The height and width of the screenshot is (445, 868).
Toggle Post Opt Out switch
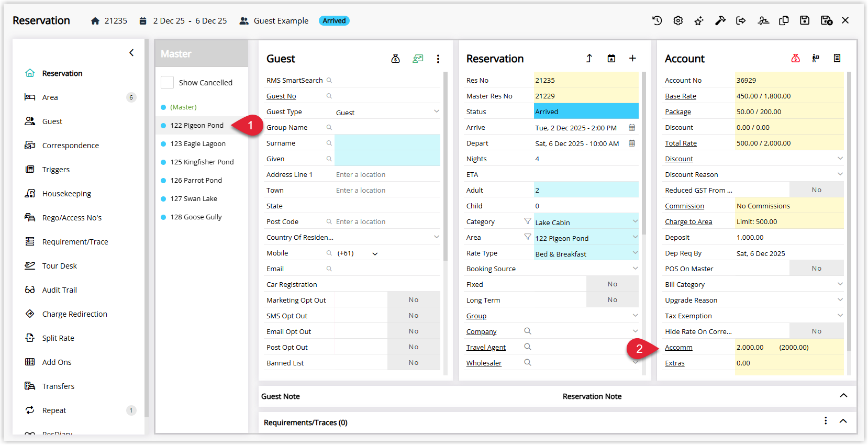414,347
